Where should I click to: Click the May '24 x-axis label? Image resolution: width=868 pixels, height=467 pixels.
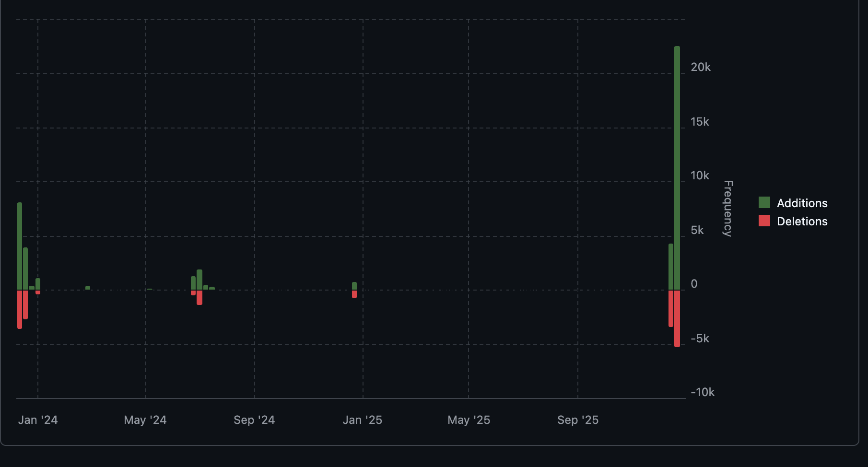click(145, 420)
